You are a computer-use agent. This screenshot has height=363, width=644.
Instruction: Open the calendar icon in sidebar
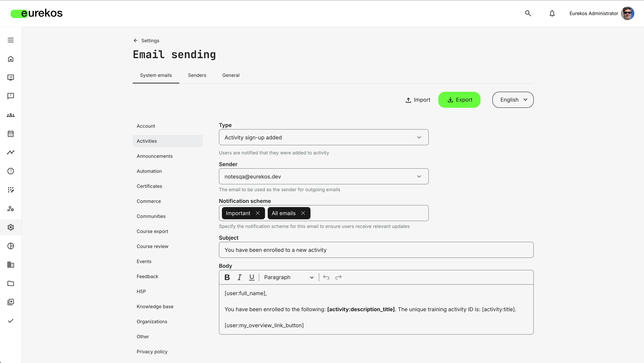tap(11, 134)
